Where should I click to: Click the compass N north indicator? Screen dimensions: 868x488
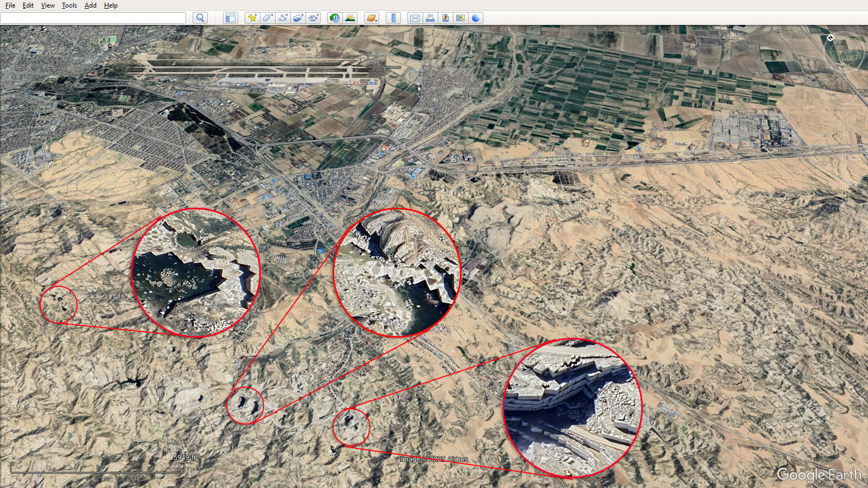click(830, 37)
